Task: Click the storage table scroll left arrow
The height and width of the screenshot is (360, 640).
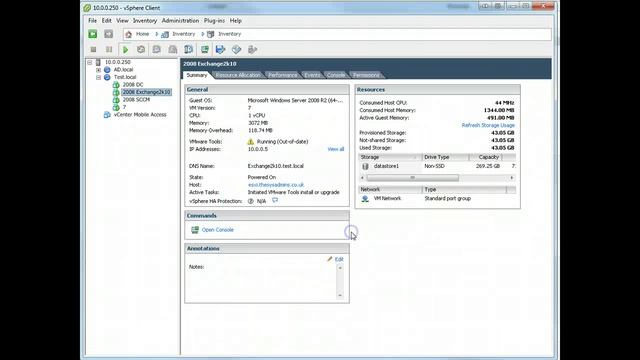Action: pos(362,178)
